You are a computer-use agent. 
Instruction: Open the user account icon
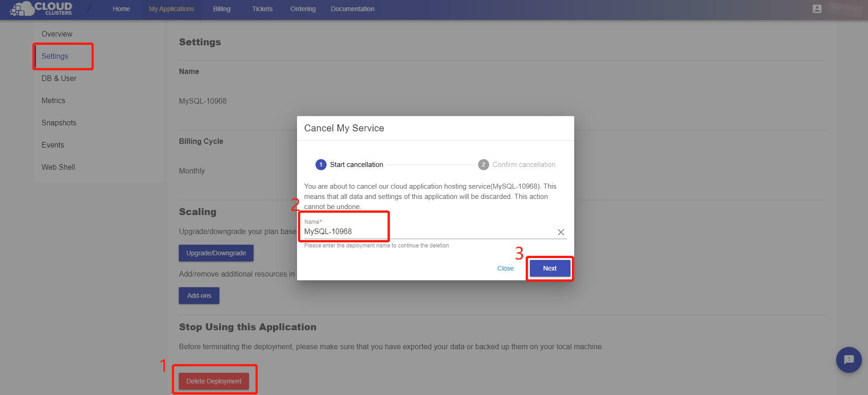[817, 9]
